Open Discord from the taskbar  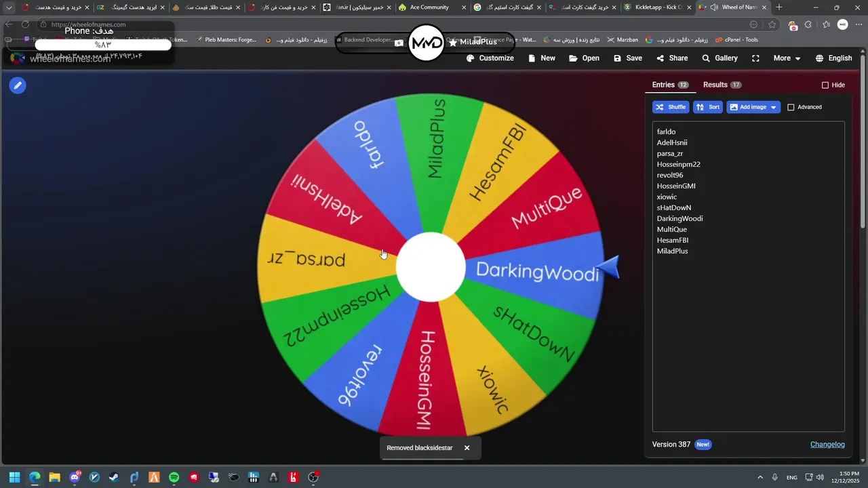75,477
